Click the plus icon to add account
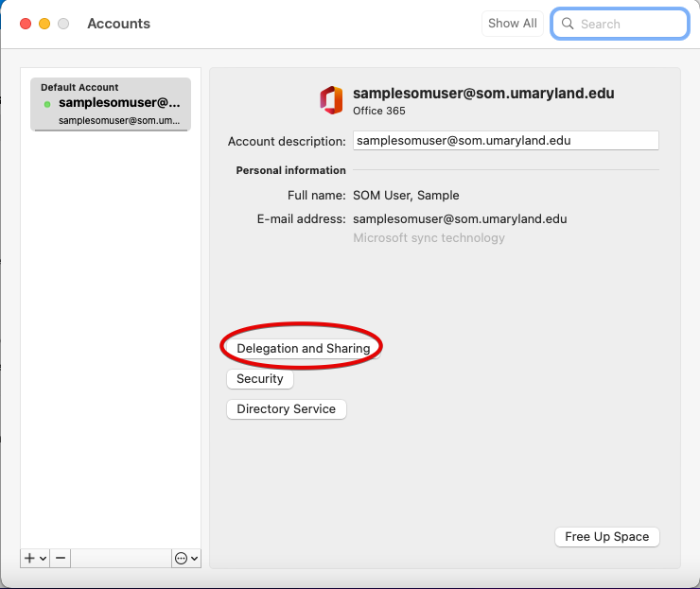 coord(30,559)
